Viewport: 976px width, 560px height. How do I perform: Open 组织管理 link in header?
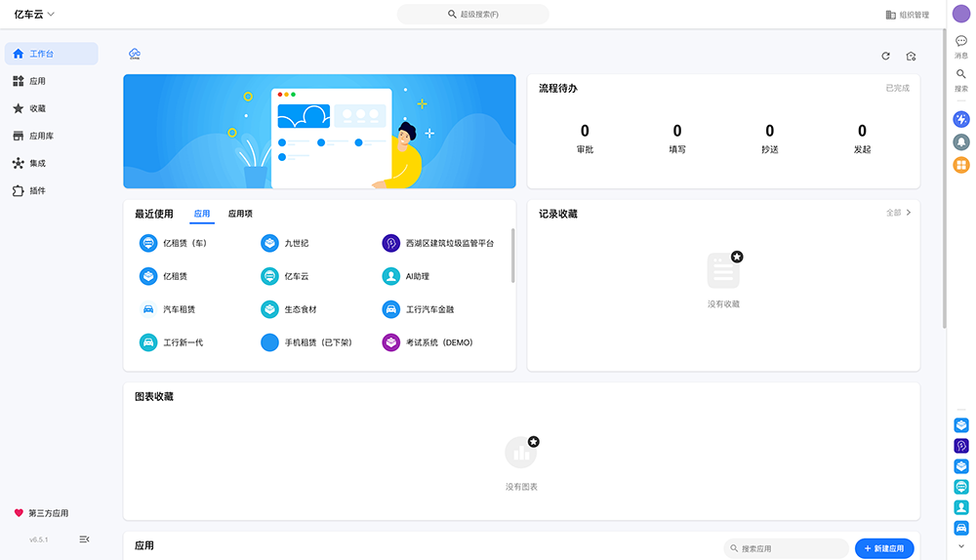click(x=907, y=15)
